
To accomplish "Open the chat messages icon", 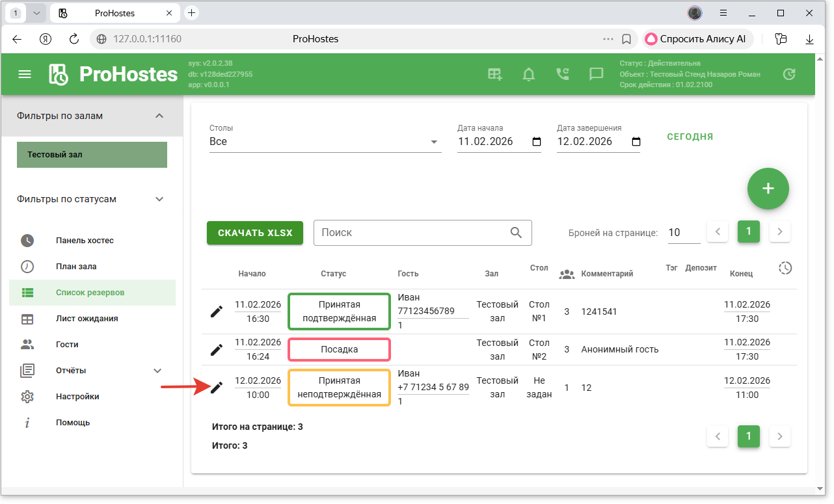I will click(x=596, y=74).
